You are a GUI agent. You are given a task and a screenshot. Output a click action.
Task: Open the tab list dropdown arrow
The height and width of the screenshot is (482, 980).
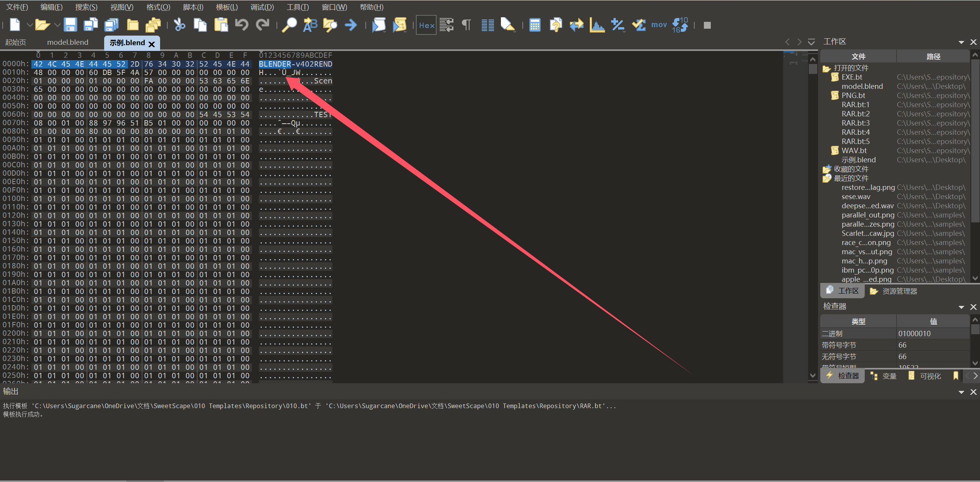point(811,42)
